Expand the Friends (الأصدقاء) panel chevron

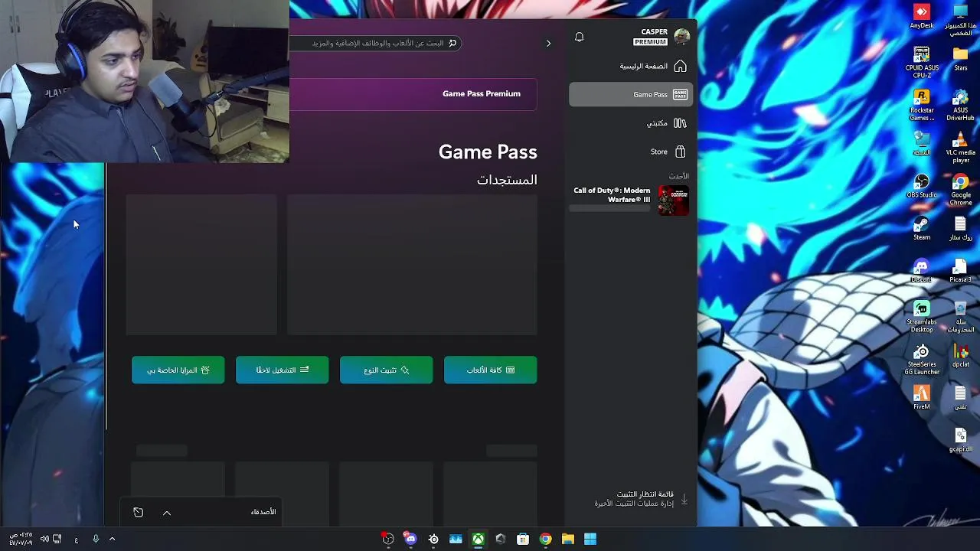pos(167,513)
